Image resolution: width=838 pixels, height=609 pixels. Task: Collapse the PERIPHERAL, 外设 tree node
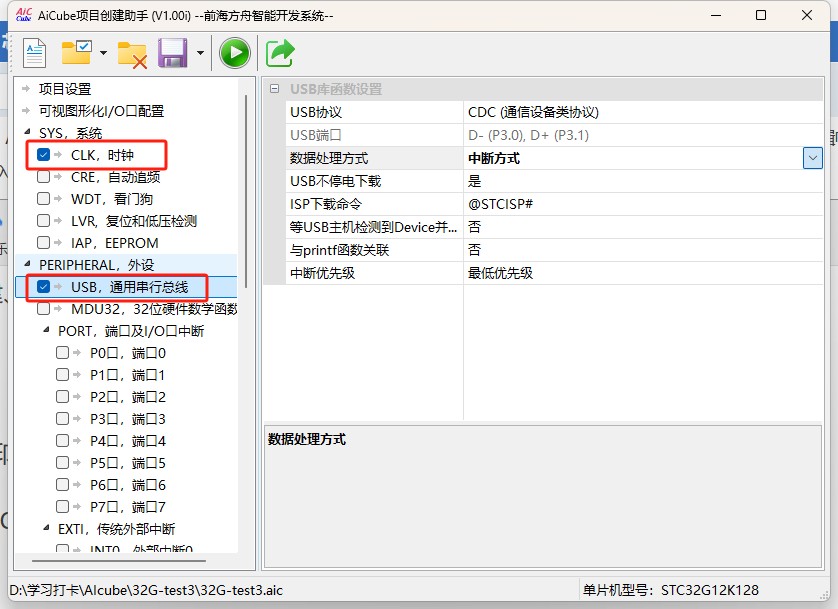click(27, 264)
